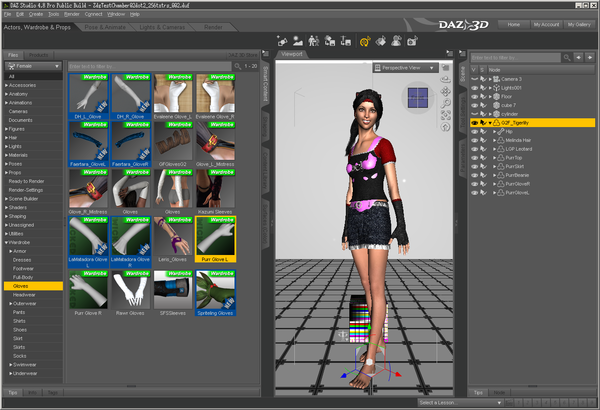Viewport: 600px width, 410px height.
Task: Open the Edit menu
Action: click(x=20, y=14)
